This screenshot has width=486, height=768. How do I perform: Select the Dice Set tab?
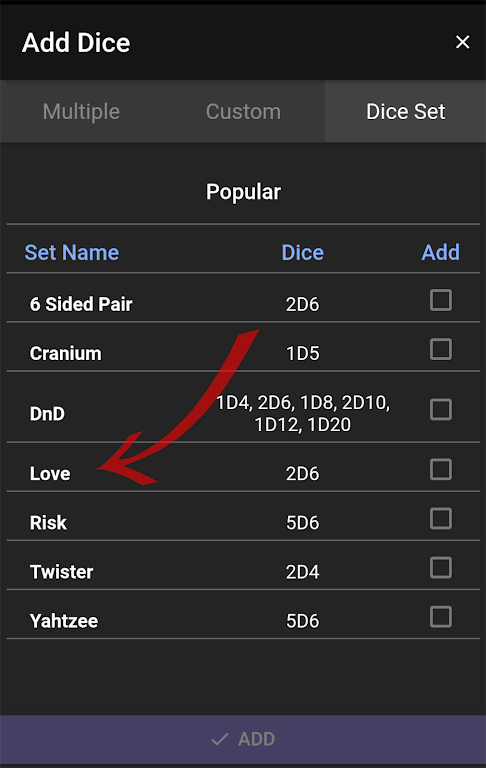click(405, 112)
